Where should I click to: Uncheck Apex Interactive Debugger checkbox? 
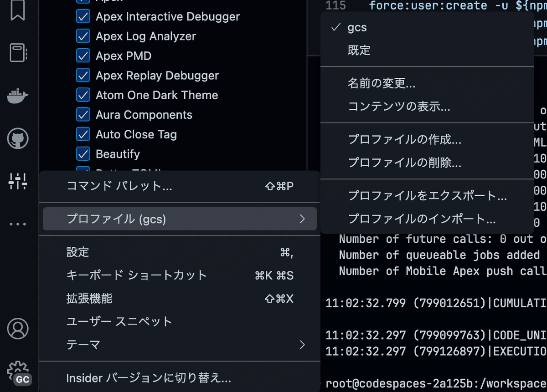click(x=83, y=17)
